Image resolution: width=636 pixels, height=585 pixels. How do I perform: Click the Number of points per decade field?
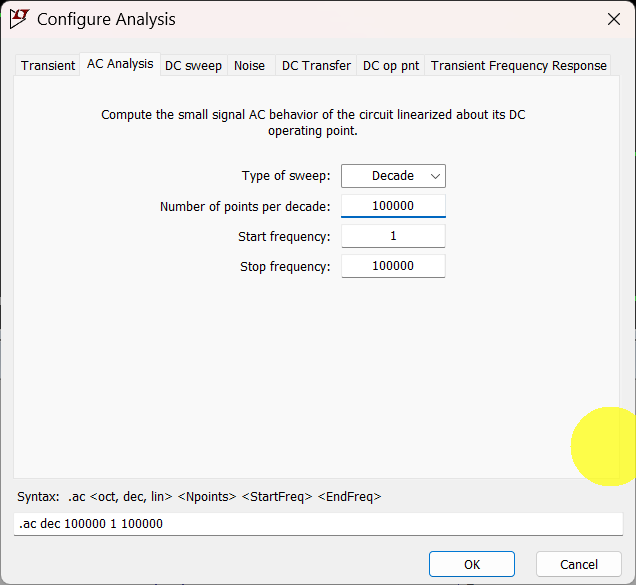(x=393, y=206)
